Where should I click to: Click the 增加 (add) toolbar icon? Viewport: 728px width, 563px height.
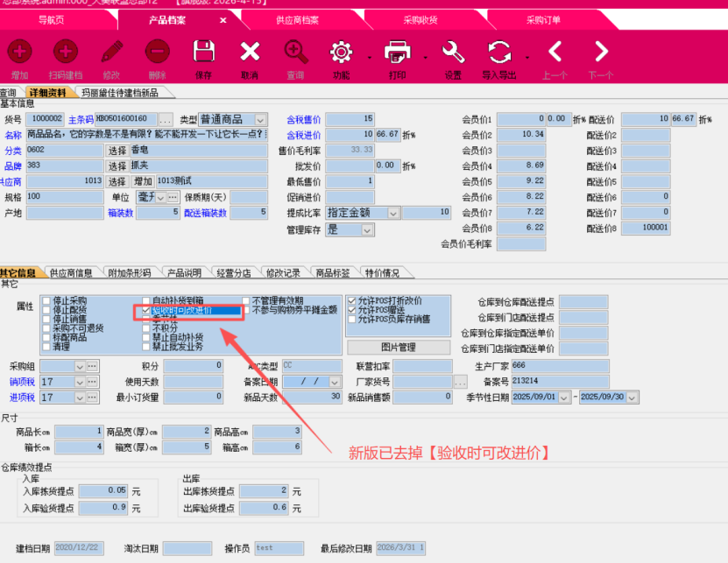click(x=19, y=52)
